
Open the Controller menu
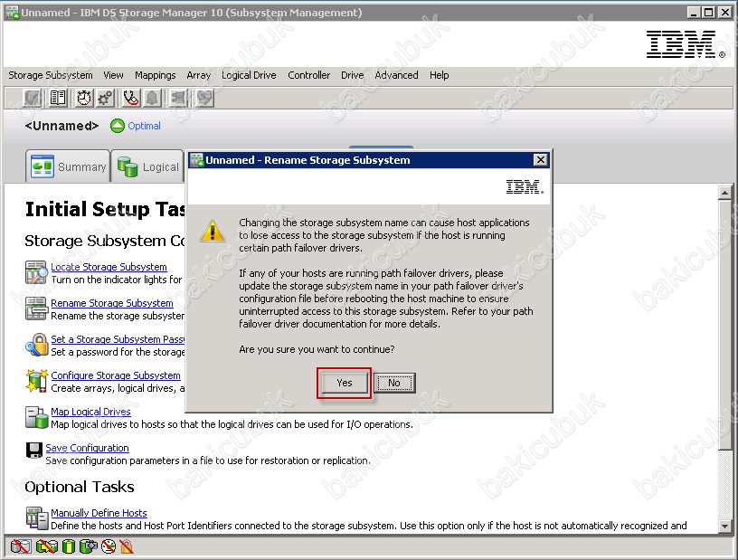pyautogui.click(x=308, y=75)
